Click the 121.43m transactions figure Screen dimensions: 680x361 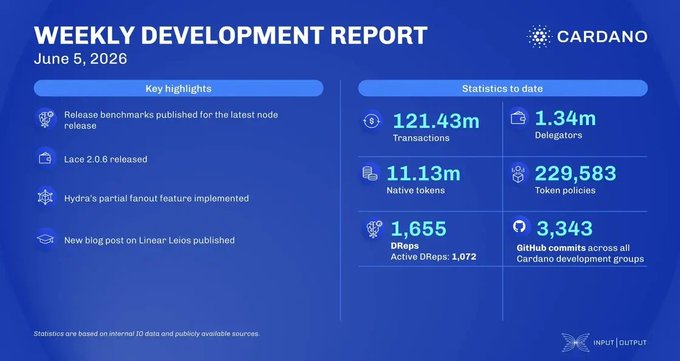(436, 121)
